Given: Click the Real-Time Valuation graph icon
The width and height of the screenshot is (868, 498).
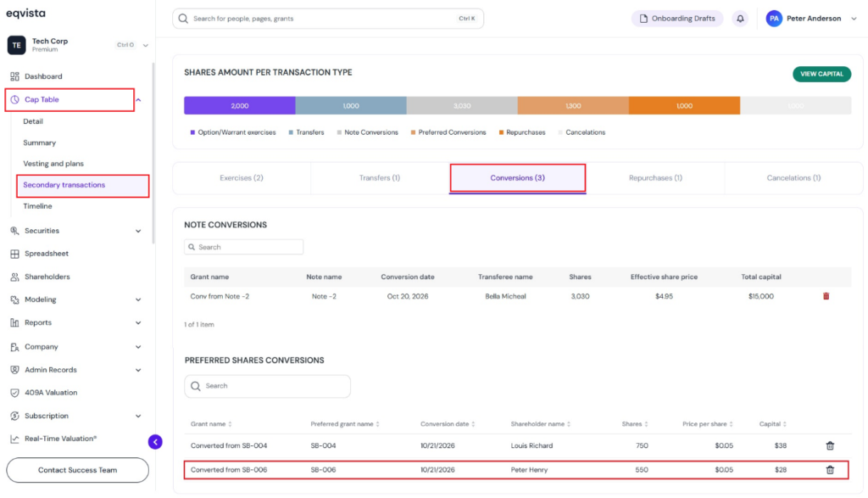Looking at the screenshot, I should point(15,439).
